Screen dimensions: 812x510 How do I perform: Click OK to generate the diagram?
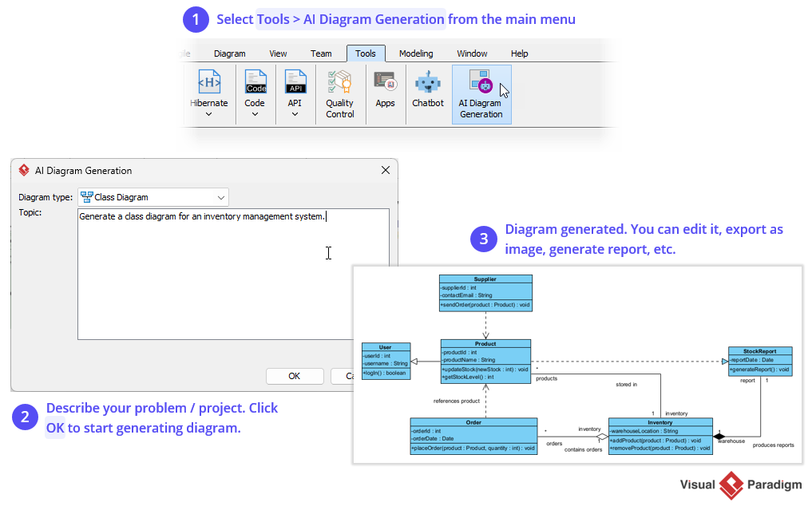(295, 376)
